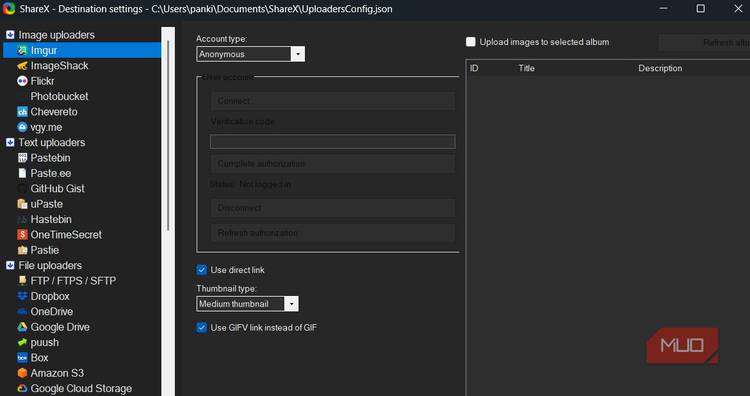Minimize the ShareX destination settings window
Viewport: 750px width, 396px height.
point(663,9)
